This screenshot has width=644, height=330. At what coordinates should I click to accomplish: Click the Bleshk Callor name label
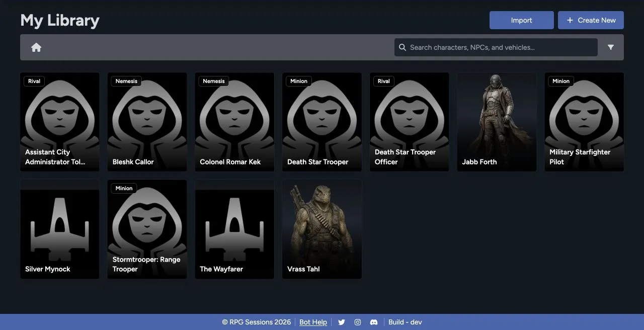[x=133, y=162]
